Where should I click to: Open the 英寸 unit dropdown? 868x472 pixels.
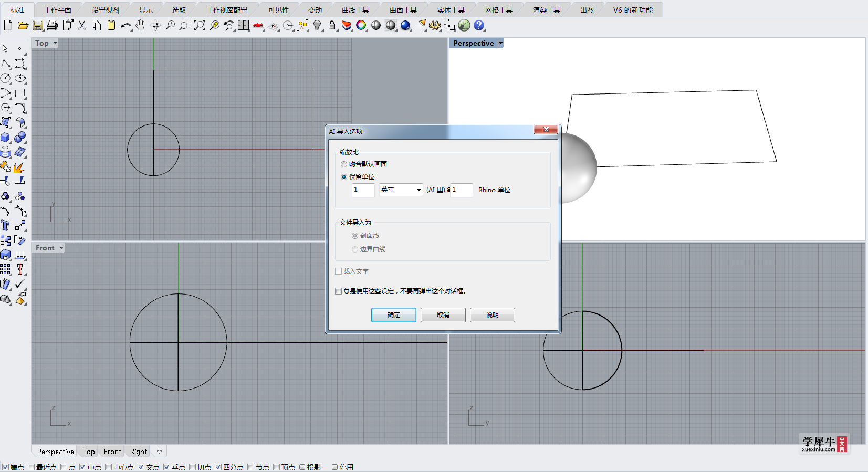coord(401,190)
